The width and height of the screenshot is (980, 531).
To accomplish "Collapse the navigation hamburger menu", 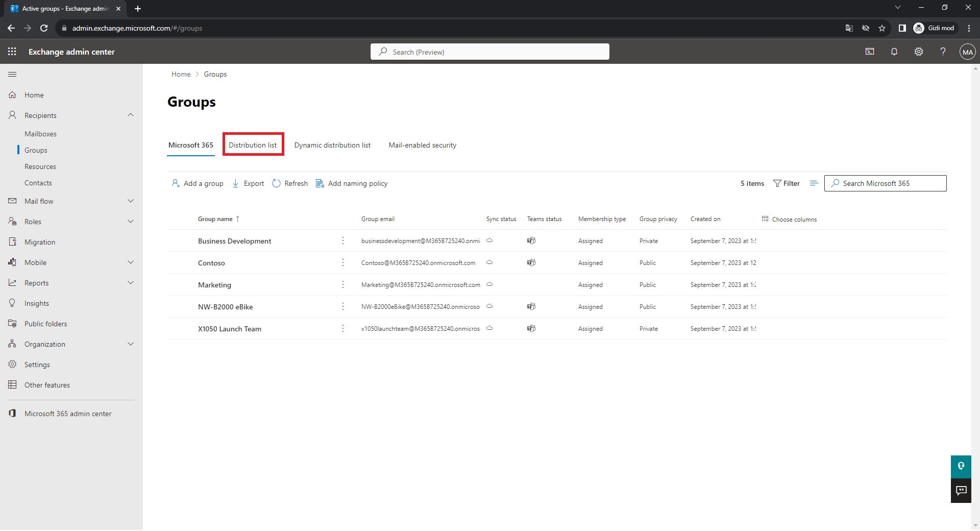I will pyautogui.click(x=12, y=75).
